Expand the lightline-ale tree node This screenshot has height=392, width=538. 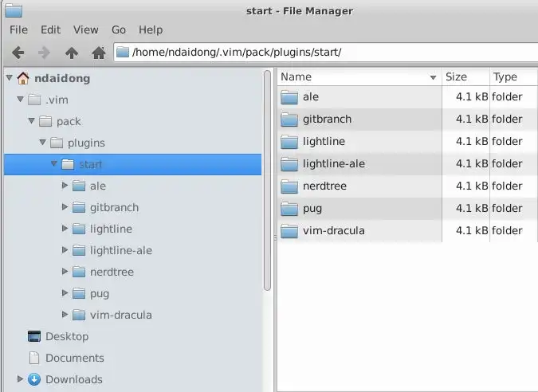coord(65,250)
